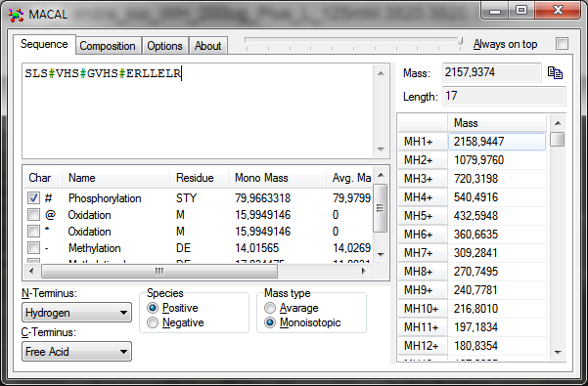588x386 pixels.
Task: Click the MACAL application icon in title bar
Action: pyautogui.click(x=16, y=15)
